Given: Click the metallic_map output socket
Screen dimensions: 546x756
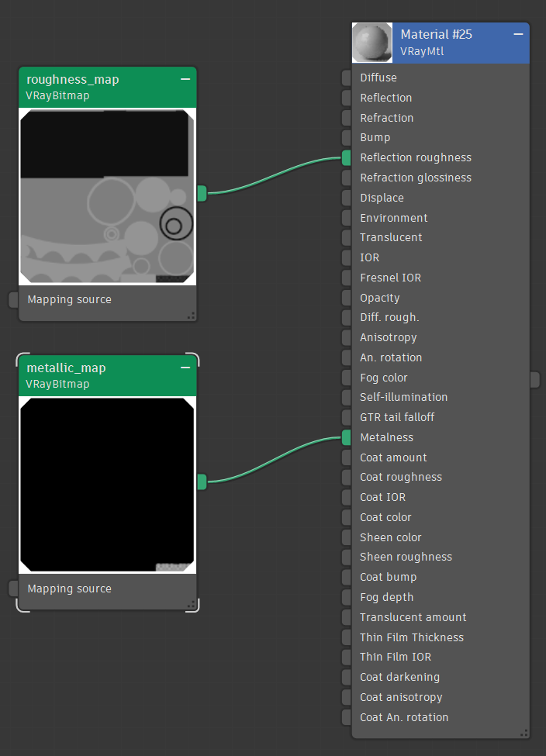Looking at the screenshot, I should click(202, 482).
